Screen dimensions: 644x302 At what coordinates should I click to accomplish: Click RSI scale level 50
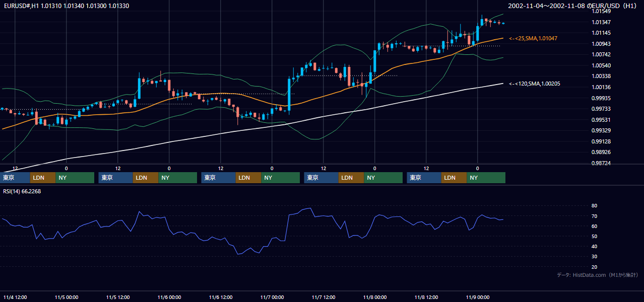point(594,236)
